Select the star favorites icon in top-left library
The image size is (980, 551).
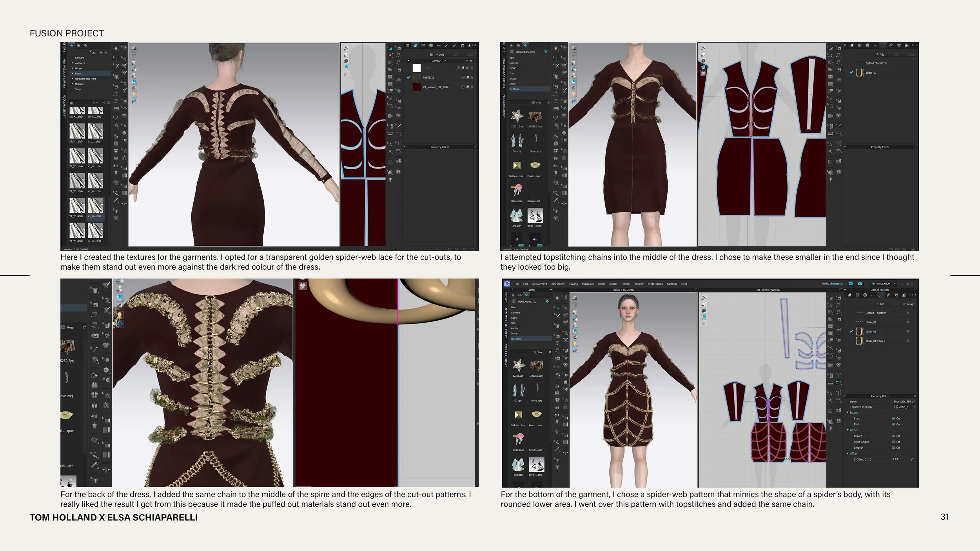72,46
